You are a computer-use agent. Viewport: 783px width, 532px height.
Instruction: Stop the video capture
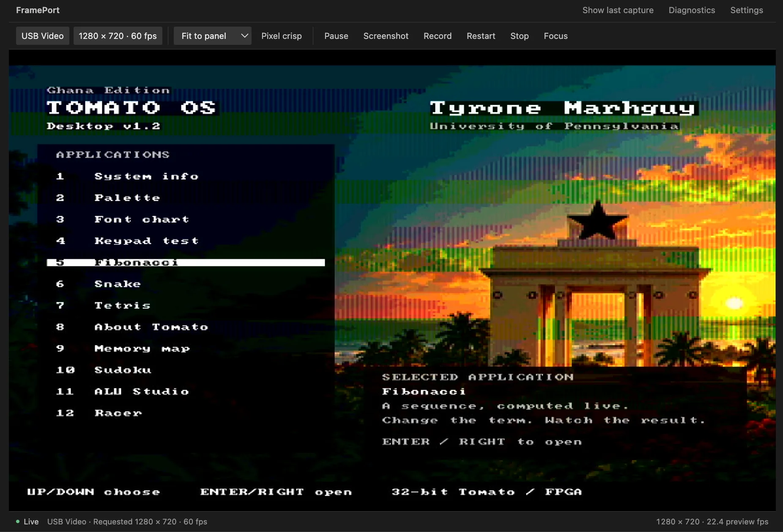(519, 36)
